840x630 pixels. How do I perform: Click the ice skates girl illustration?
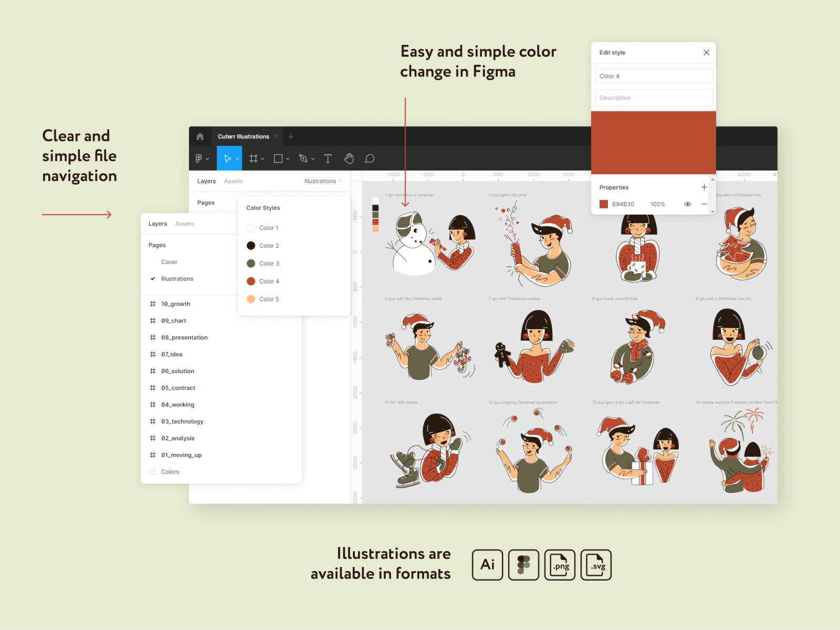[x=430, y=451]
